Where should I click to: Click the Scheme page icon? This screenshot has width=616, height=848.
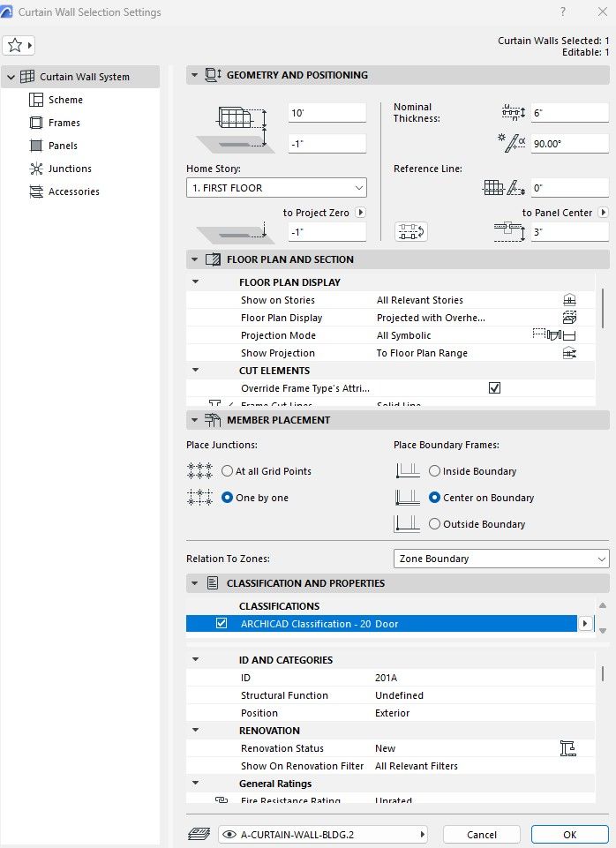coord(36,100)
